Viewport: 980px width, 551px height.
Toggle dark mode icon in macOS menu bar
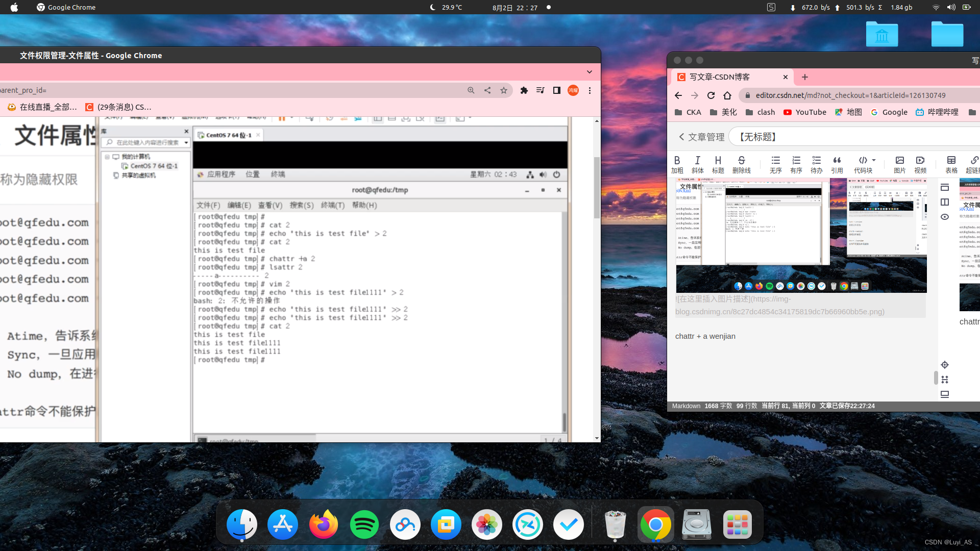coord(430,7)
